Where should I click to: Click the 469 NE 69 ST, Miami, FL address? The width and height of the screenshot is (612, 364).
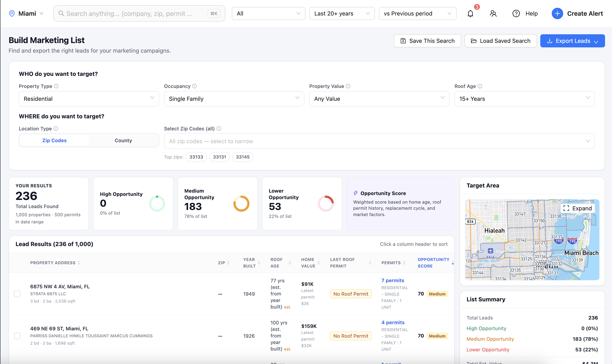(x=59, y=329)
